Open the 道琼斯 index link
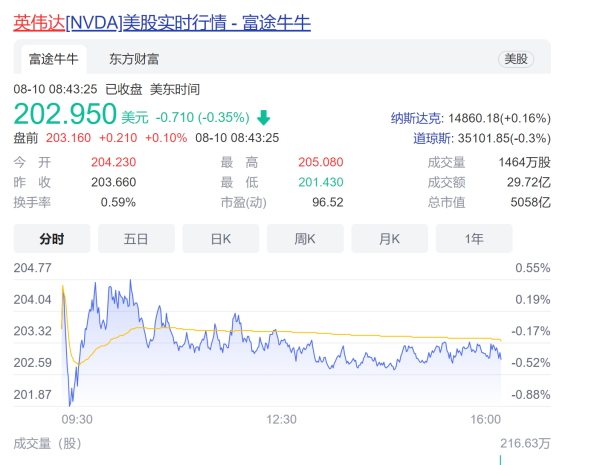The image size is (594, 465). (432, 138)
